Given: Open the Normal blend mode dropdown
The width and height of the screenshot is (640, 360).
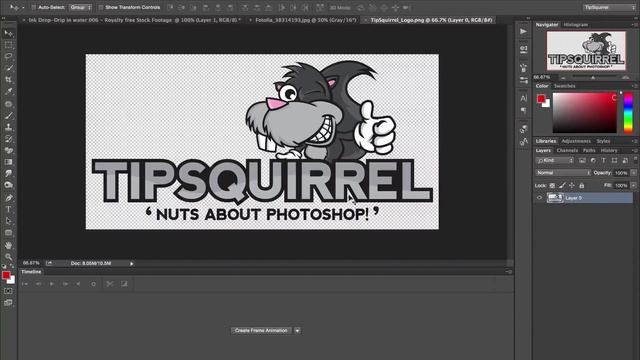Looking at the screenshot, I should pyautogui.click(x=563, y=173).
